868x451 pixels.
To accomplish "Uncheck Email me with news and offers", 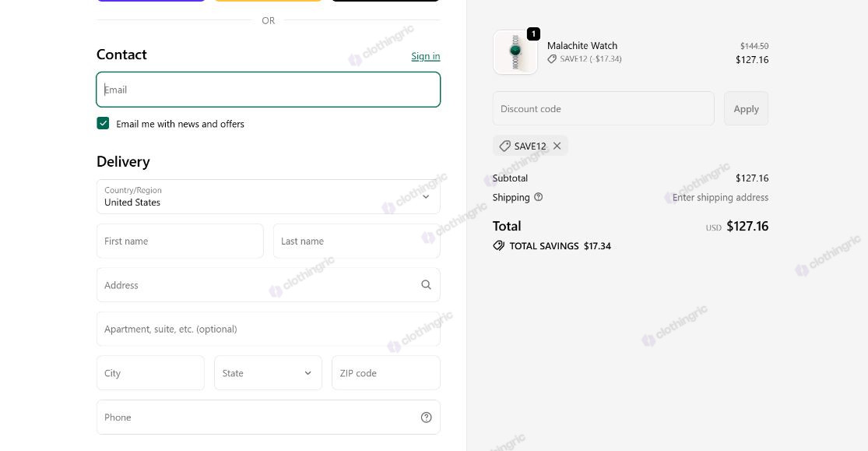I will (x=103, y=123).
